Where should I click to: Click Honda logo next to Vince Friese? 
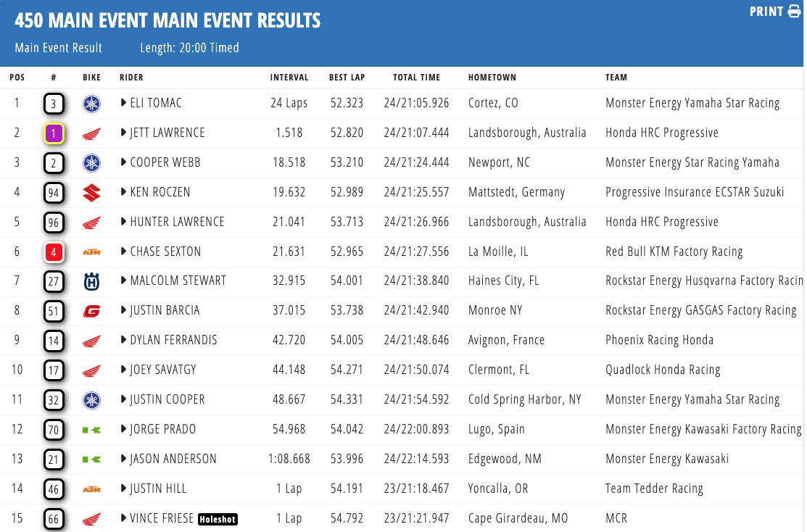pyautogui.click(x=91, y=519)
